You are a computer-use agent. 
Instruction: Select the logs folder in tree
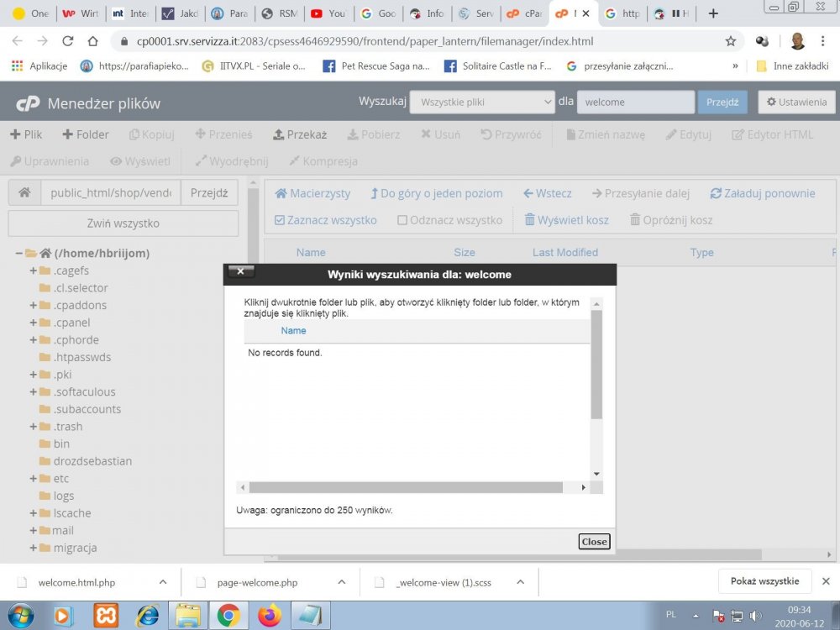click(x=63, y=496)
